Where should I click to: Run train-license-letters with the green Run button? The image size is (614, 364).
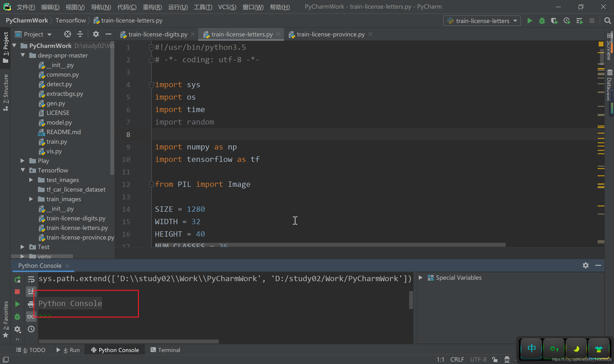pyautogui.click(x=530, y=21)
